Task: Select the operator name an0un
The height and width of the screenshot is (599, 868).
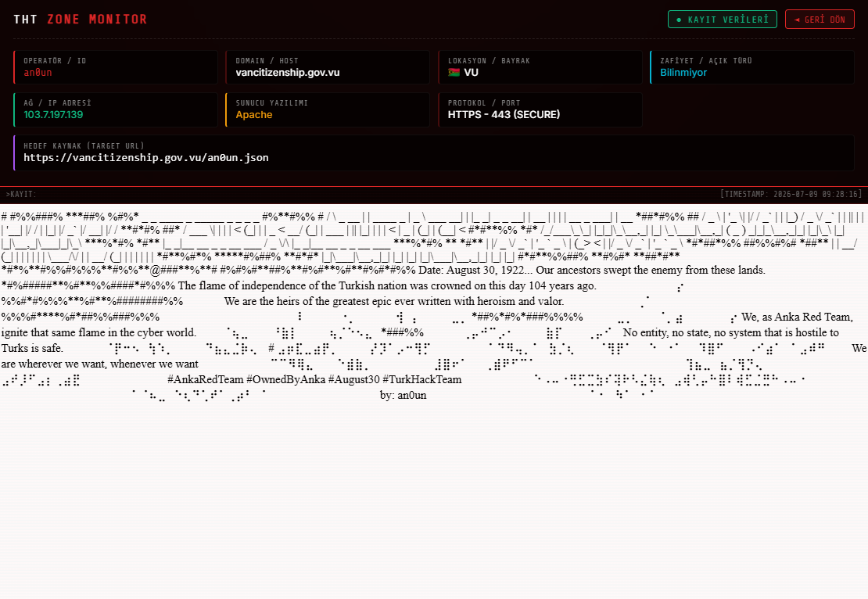Action: (38, 73)
